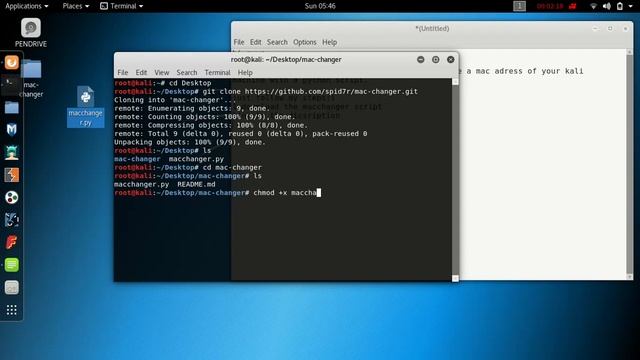This screenshot has width=640, height=360.
Task: Click the blue 'mac-changer' directory in ls output
Action: [137, 159]
